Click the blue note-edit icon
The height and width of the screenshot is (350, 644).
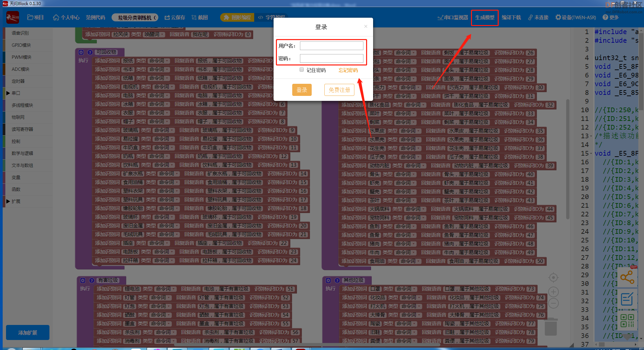pos(627,299)
